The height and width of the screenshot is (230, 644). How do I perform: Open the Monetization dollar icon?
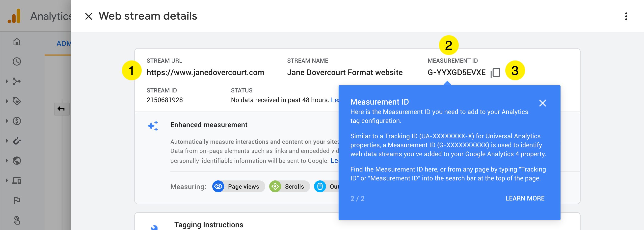17,121
